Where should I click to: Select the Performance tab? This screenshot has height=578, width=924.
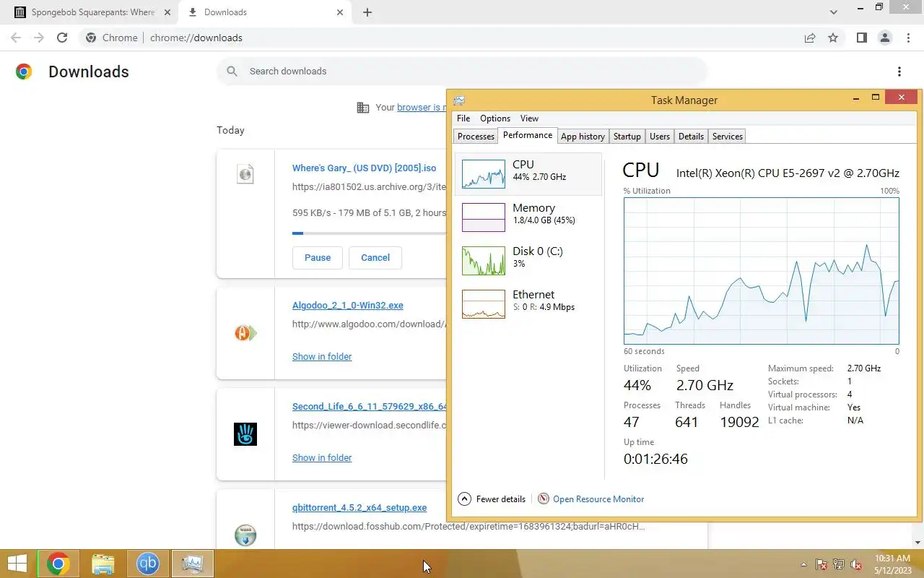click(528, 135)
